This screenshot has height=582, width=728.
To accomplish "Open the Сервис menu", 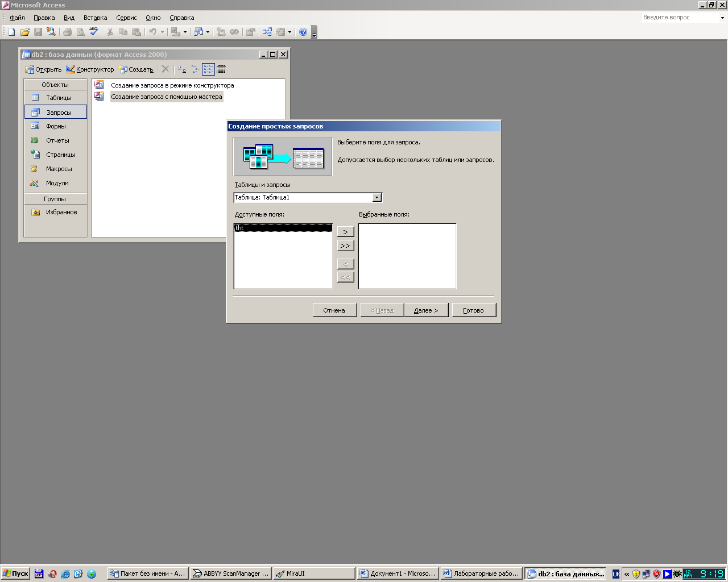I will pyautogui.click(x=126, y=18).
